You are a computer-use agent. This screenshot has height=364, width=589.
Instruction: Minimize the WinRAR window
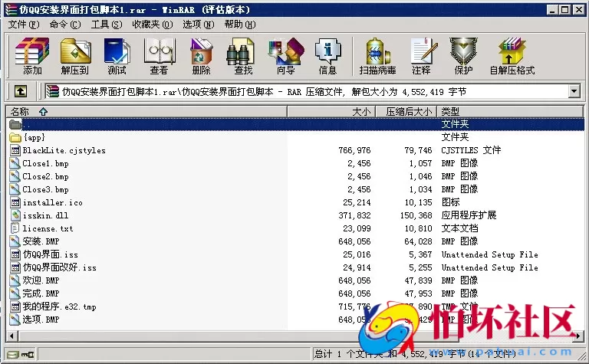coord(551,10)
